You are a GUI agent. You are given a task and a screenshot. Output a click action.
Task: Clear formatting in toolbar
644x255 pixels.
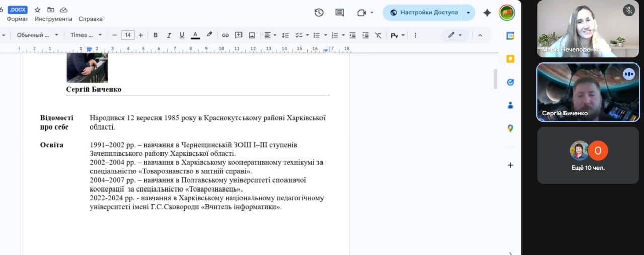[x=378, y=35]
